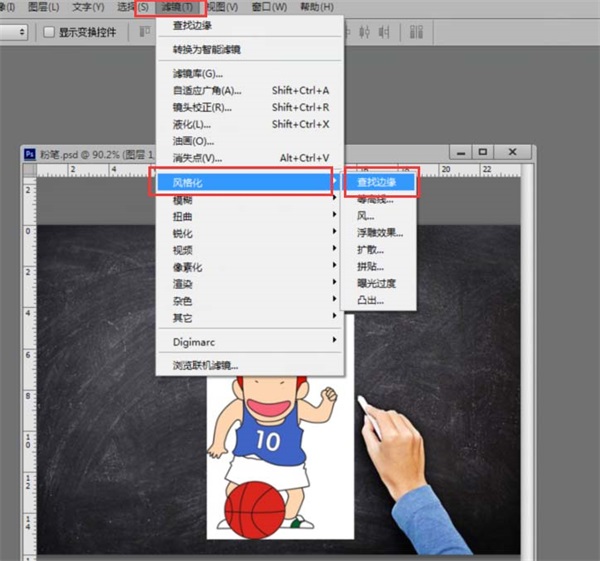Close the open 滤镜(T) menu
Screen dimensions: 600x561
(177, 7)
